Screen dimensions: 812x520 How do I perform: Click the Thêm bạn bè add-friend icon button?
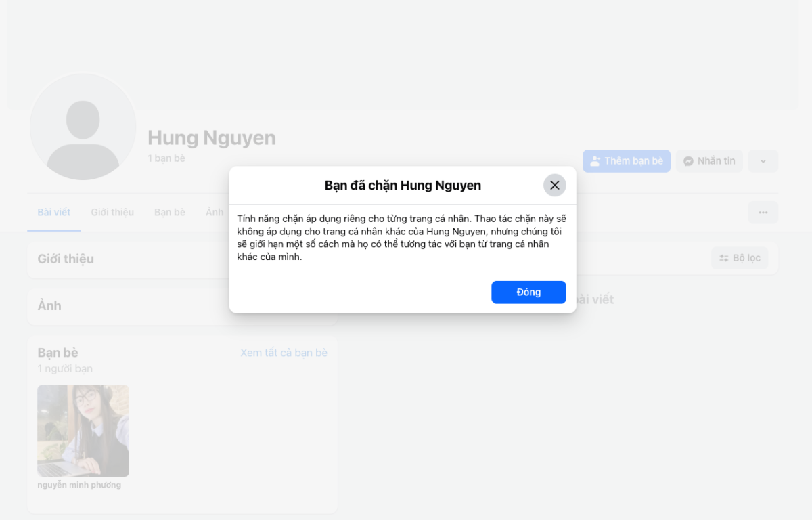pos(595,161)
